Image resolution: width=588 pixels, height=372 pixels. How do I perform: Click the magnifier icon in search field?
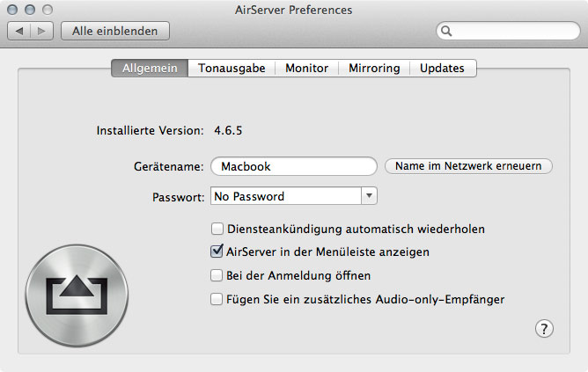(446, 31)
